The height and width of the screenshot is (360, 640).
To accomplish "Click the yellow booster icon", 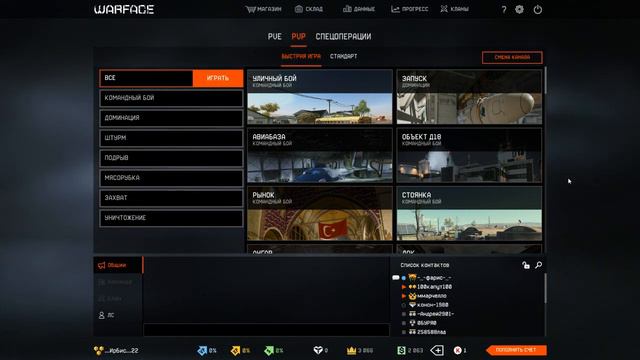I will (x=236, y=351).
